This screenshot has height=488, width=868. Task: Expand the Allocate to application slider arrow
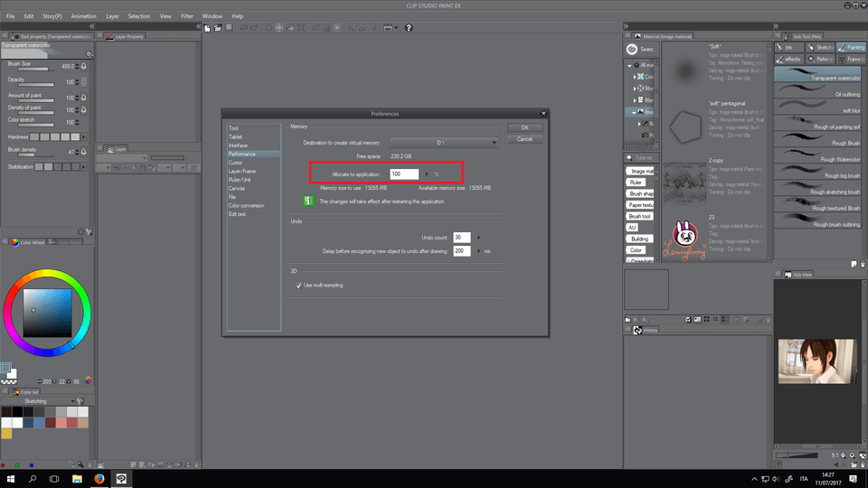pyautogui.click(x=427, y=174)
